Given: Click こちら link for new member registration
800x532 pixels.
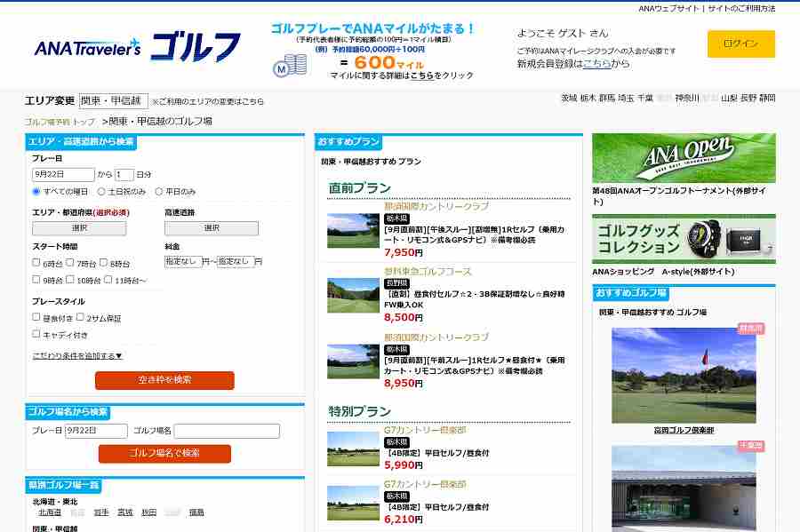Looking at the screenshot, I should (x=596, y=64).
